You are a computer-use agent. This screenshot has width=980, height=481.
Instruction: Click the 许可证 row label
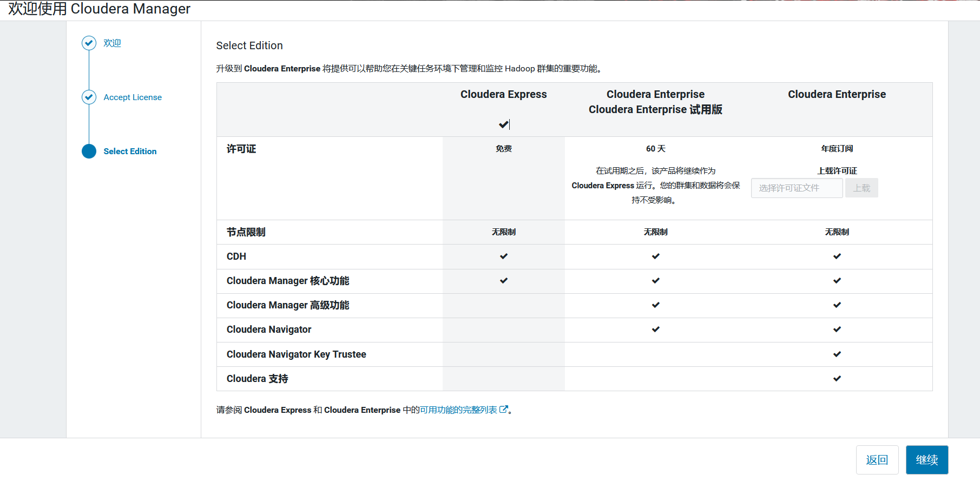[241, 149]
